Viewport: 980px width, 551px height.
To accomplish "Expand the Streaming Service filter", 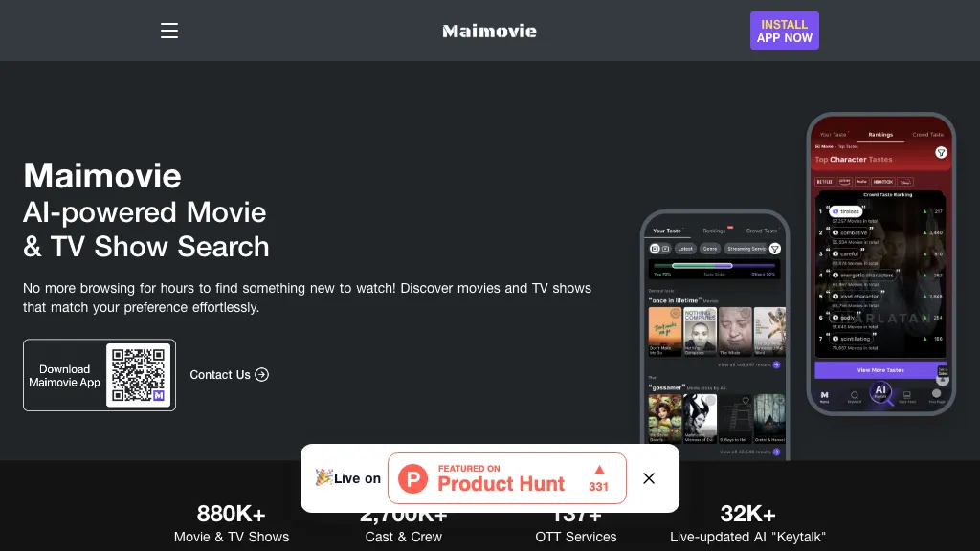I will point(745,249).
